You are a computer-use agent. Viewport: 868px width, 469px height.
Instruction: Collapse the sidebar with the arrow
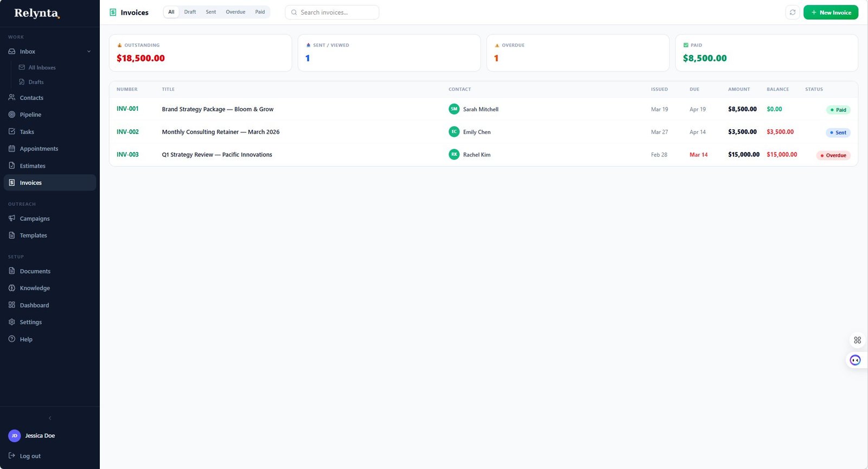coord(50,418)
